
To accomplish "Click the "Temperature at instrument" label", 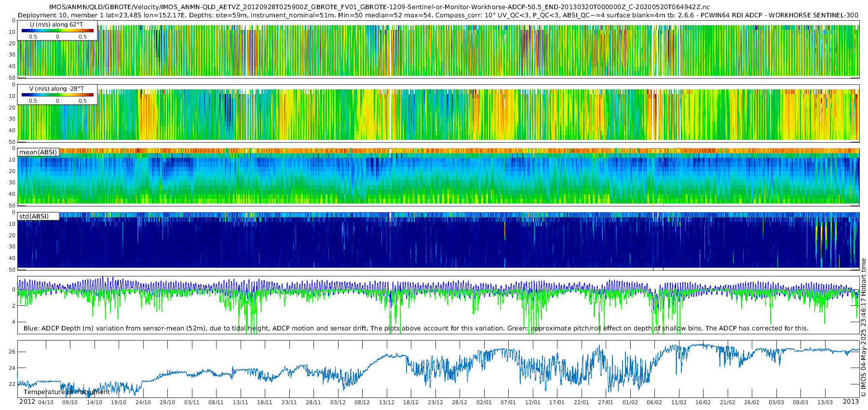I will coord(67,392).
